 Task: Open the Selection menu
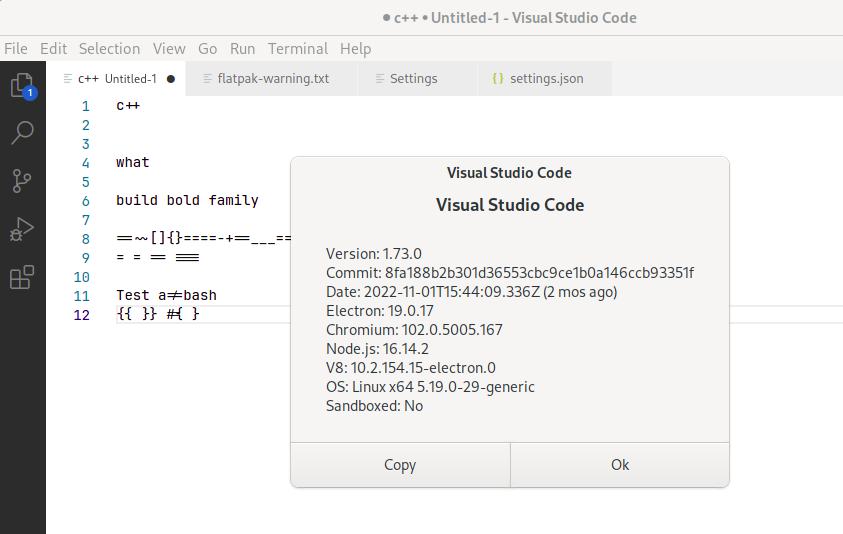[110, 49]
